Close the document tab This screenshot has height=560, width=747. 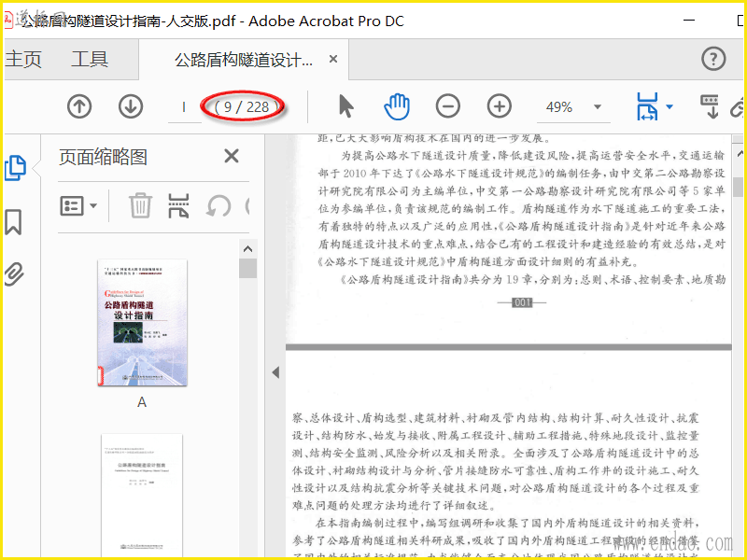[x=333, y=59]
